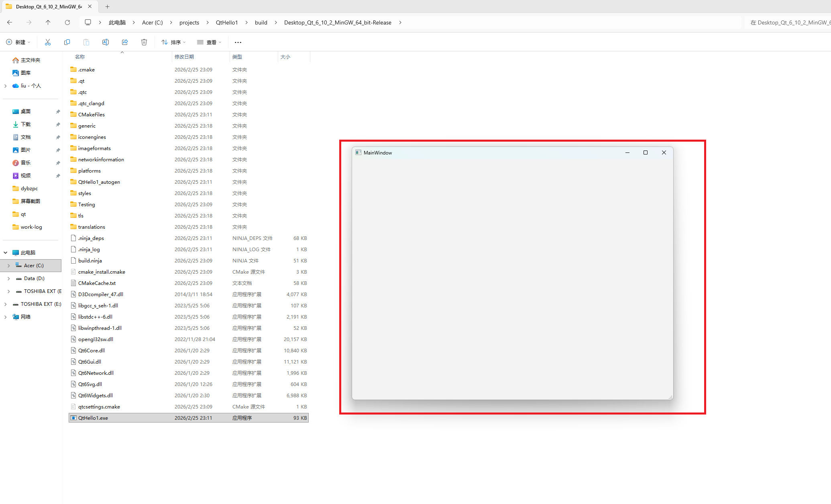Sort files by 修改日期 column header
Image resolution: width=831 pixels, height=504 pixels.
point(184,57)
